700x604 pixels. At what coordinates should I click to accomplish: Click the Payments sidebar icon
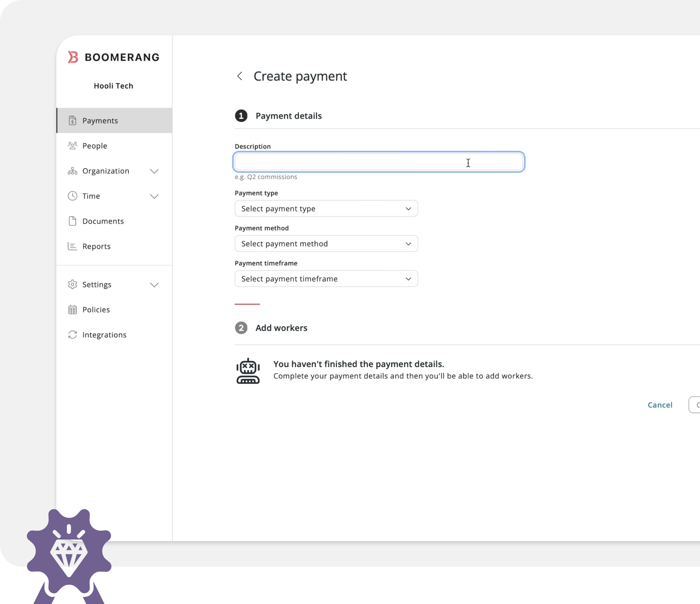pos(72,120)
